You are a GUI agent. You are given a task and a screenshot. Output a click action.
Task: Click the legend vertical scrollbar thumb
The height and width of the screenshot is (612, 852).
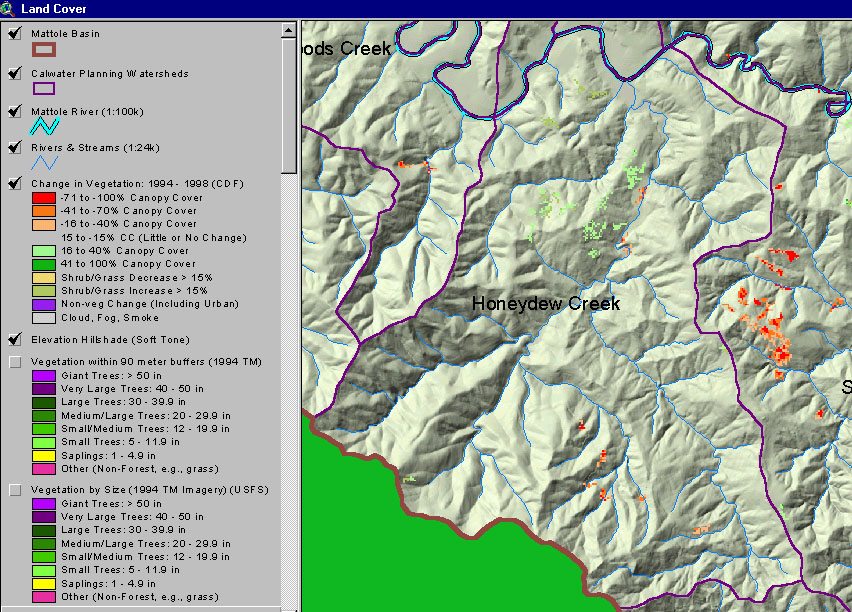pos(289,105)
